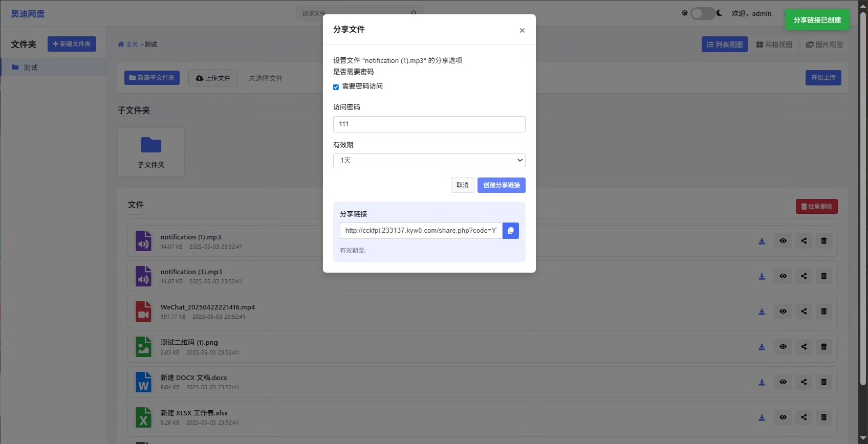Click 开始上传 button

click(823, 78)
